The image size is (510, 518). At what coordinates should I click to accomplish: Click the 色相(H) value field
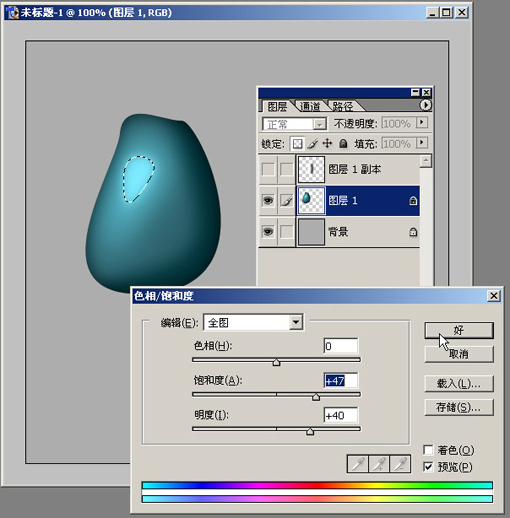[341, 346]
